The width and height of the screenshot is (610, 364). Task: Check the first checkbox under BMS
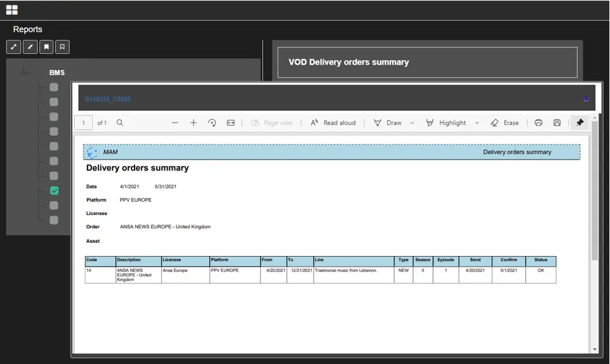pyautogui.click(x=54, y=88)
